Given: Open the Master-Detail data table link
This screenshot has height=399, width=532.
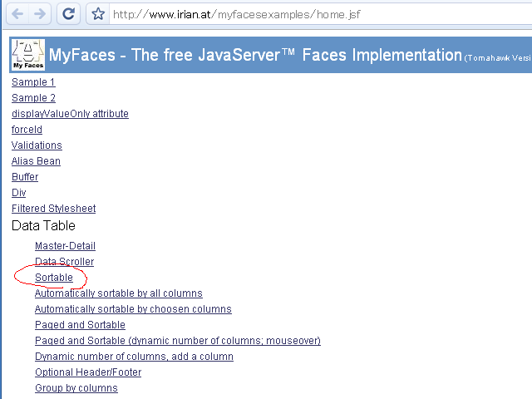Looking at the screenshot, I should pos(65,246).
